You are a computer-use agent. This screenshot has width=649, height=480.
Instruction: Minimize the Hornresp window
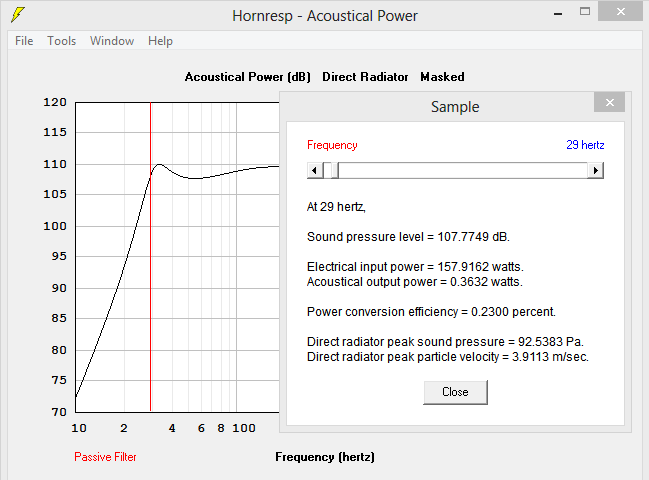tap(558, 14)
